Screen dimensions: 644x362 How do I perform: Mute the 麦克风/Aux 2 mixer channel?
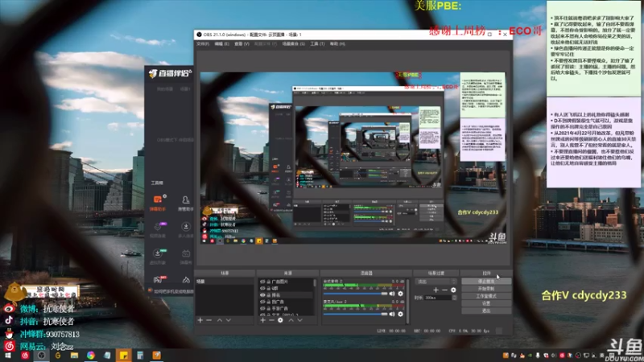pyautogui.click(x=392, y=314)
